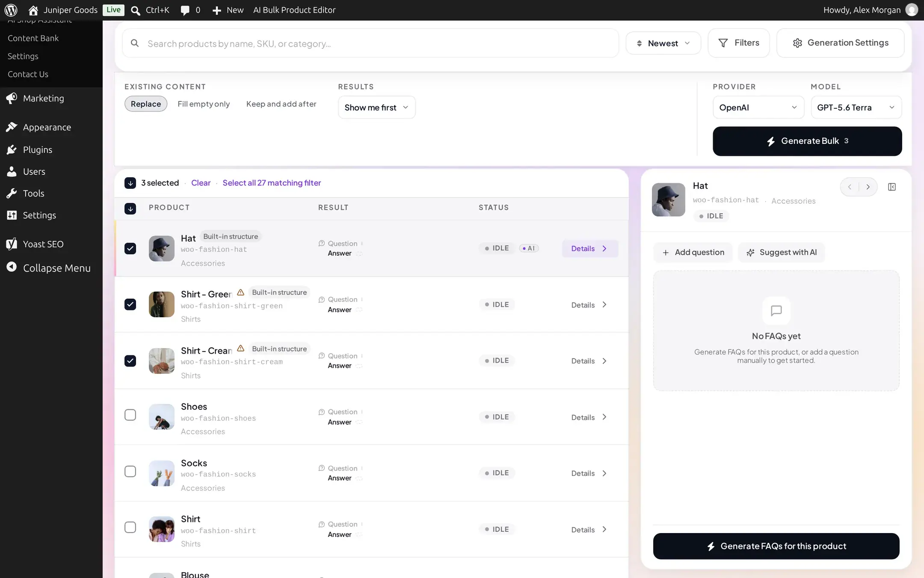Viewport: 924px width, 578px height.
Task: Check the Shirt product checkbox
Action: [130, 527]
